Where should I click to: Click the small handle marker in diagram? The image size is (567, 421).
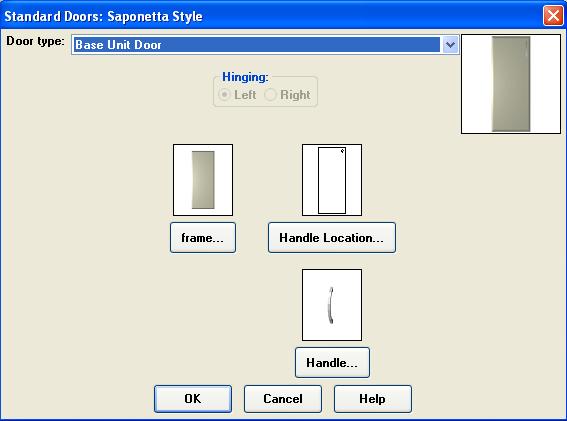tap(342, 151)
